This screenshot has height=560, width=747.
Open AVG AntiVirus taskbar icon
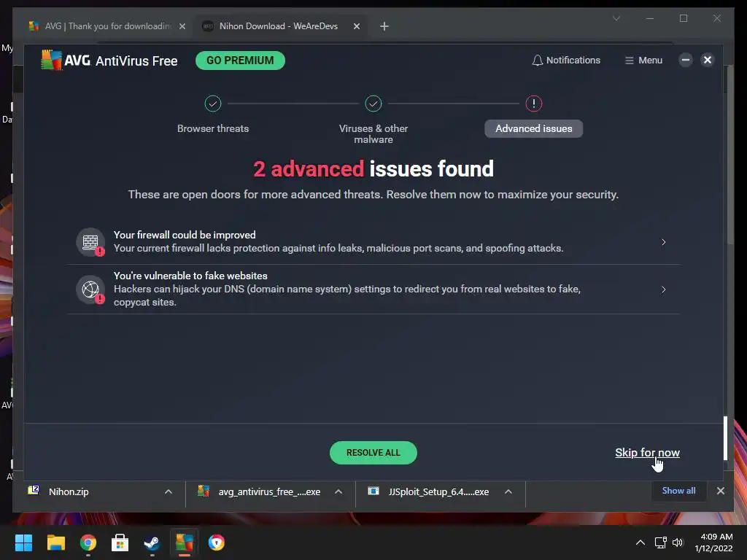coord(185,542)
